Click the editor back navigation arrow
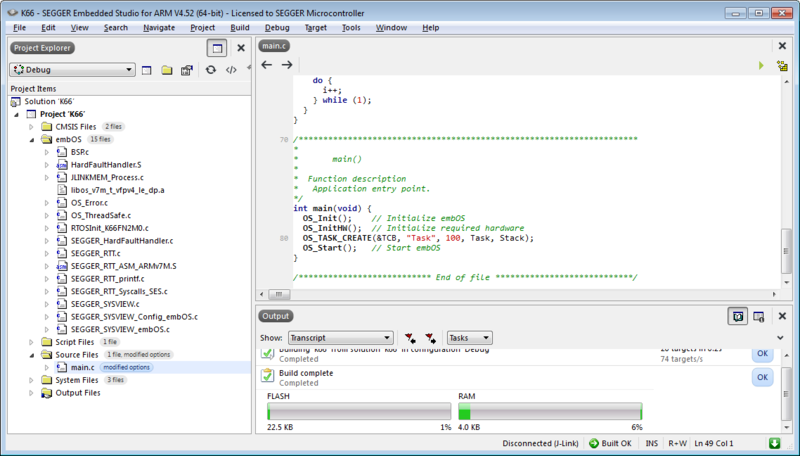The width and height of the screenshot is (800, 456). [x=266, y=65]
